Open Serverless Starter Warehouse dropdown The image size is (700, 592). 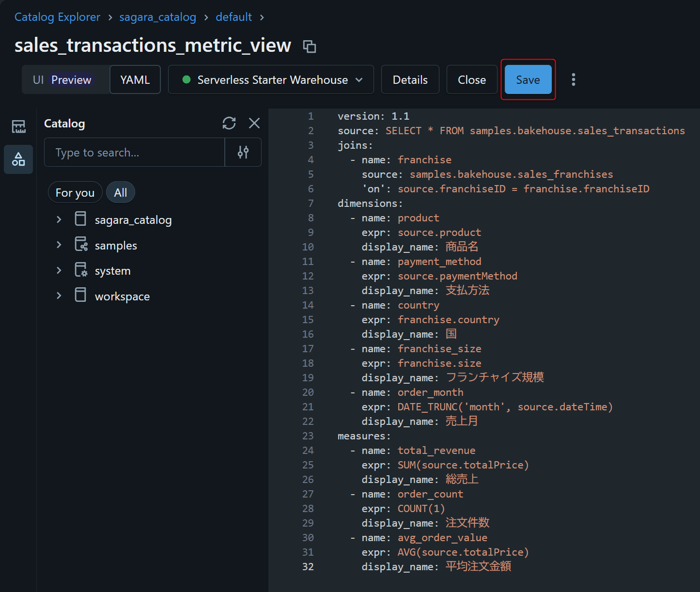point(271,80)
